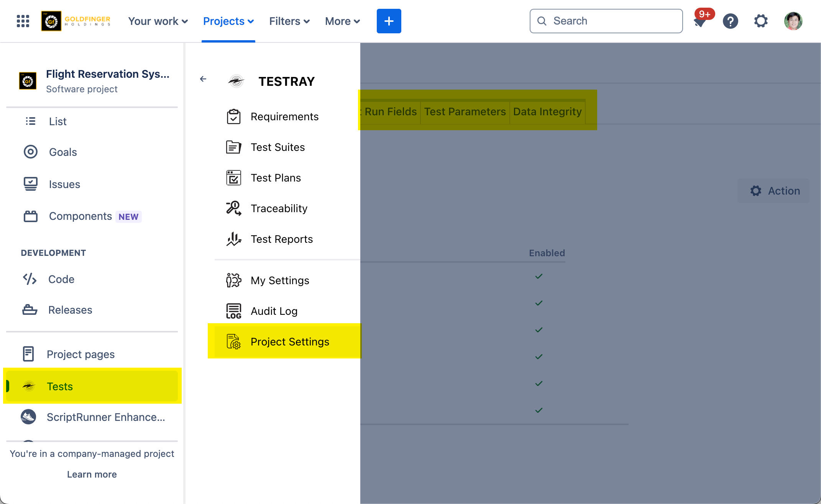Viewport: 821px width, 504px height.
Task: Toggle the first Enabled checkmark
Action: (539, 276)
